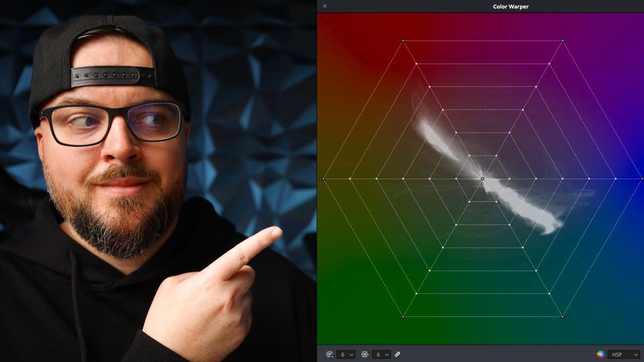Close the Color Warper panel

(x=325, y=6)
